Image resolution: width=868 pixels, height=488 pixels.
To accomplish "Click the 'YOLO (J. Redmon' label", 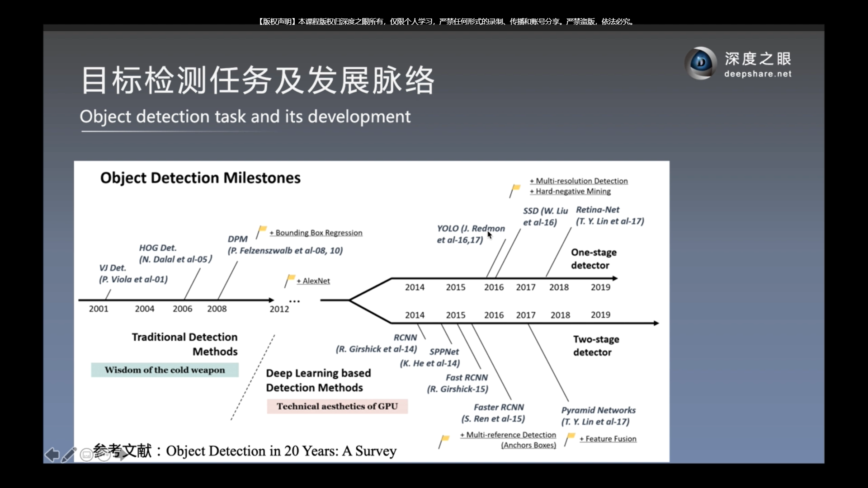I will 471,228.
